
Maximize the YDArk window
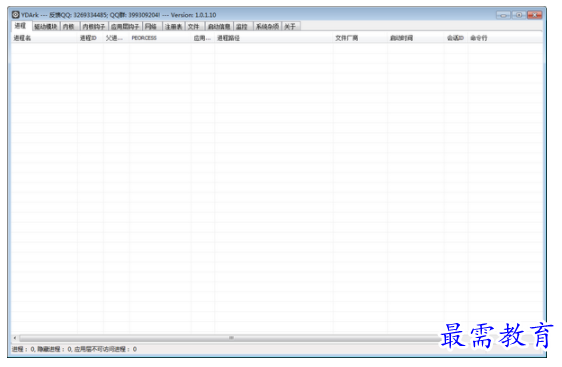click(x=519, y=15)
